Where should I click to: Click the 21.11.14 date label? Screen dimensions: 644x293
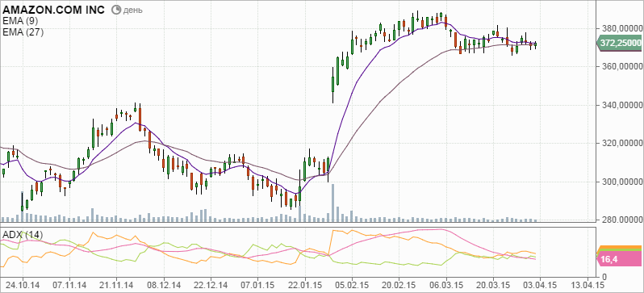coord(117,285)
